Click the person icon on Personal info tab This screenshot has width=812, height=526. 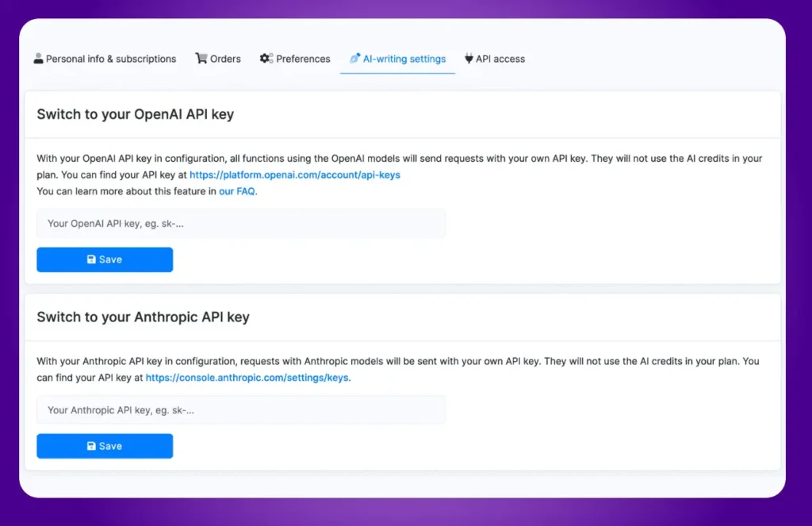pos(39,58)
